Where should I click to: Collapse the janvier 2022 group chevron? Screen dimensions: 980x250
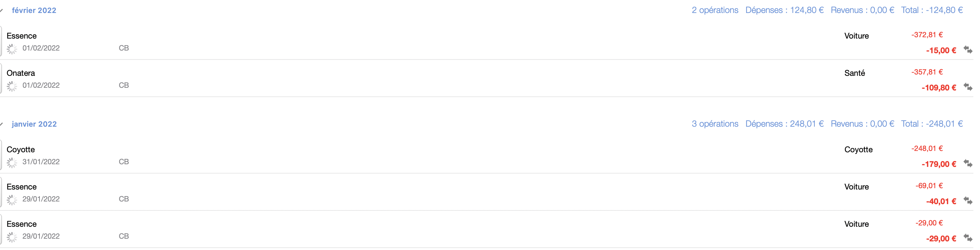coord(2,124)
